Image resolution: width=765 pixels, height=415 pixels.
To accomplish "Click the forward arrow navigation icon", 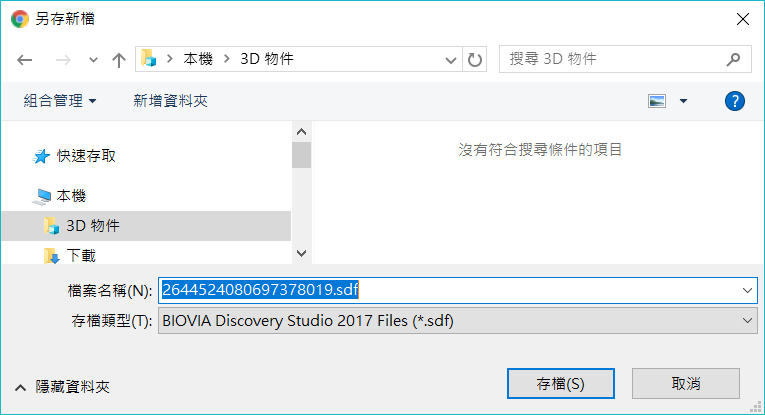I will [63, 60].
